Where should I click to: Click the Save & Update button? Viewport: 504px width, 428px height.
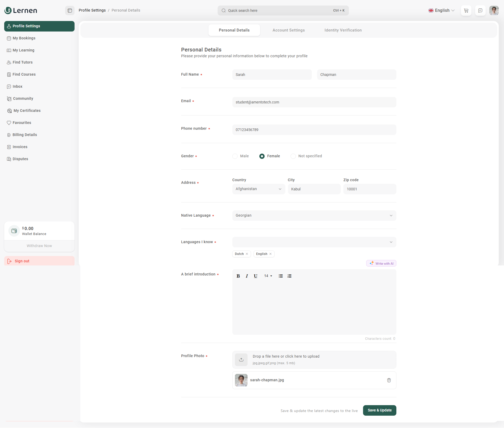pyautogui.click(x=380, y=410)
